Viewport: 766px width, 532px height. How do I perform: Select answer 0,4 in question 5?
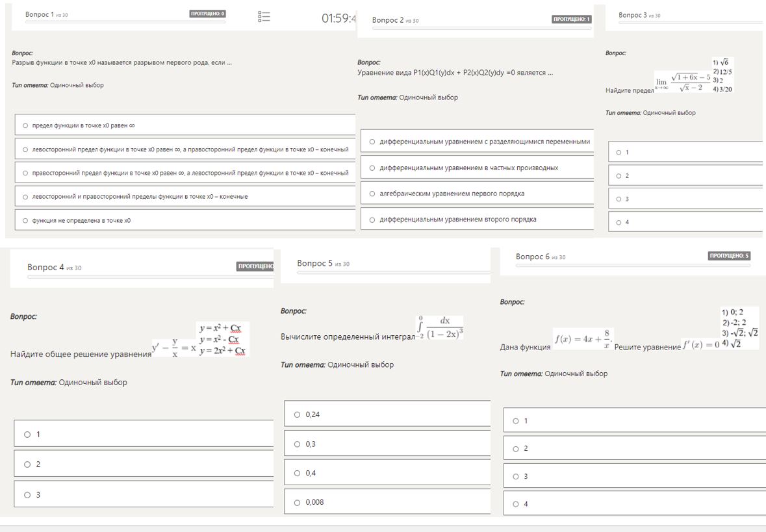click(297, 474)
